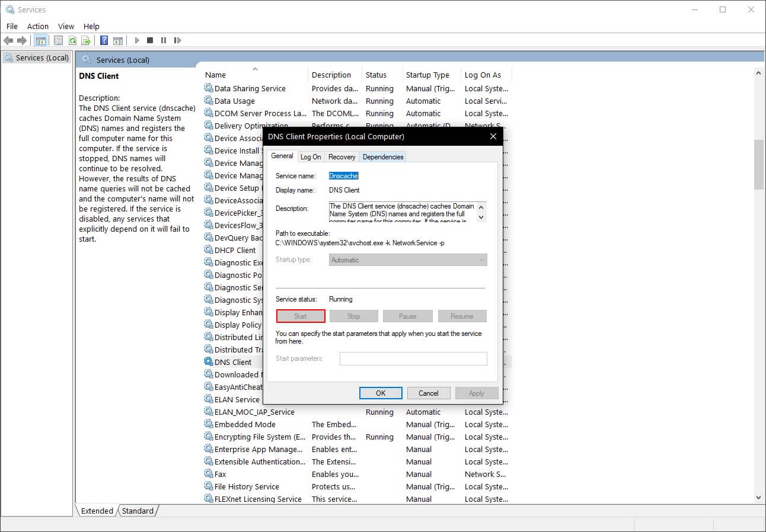Screen dimensions: 766x532
Task: Sort by the Startup Type column header
Action: tap(431, 75)
